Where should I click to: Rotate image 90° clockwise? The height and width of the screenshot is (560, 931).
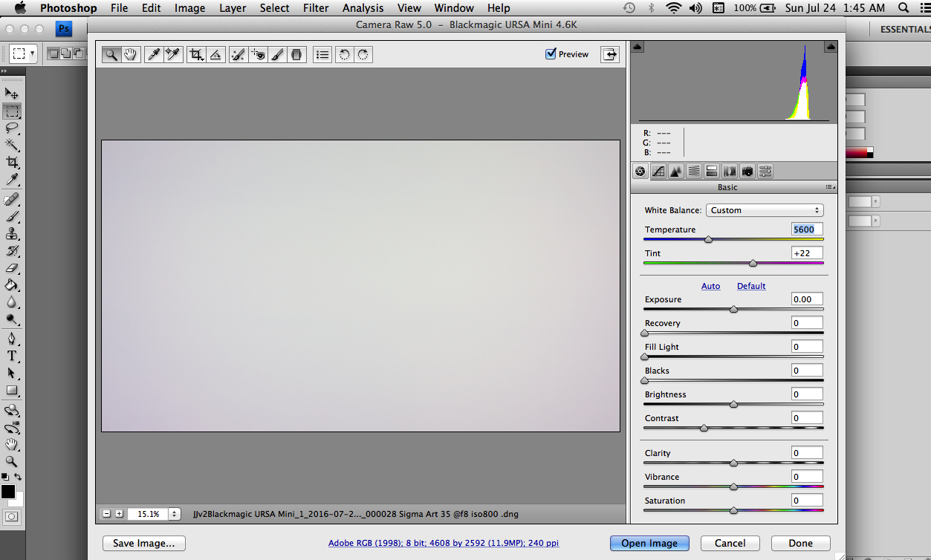pos(363,54)
